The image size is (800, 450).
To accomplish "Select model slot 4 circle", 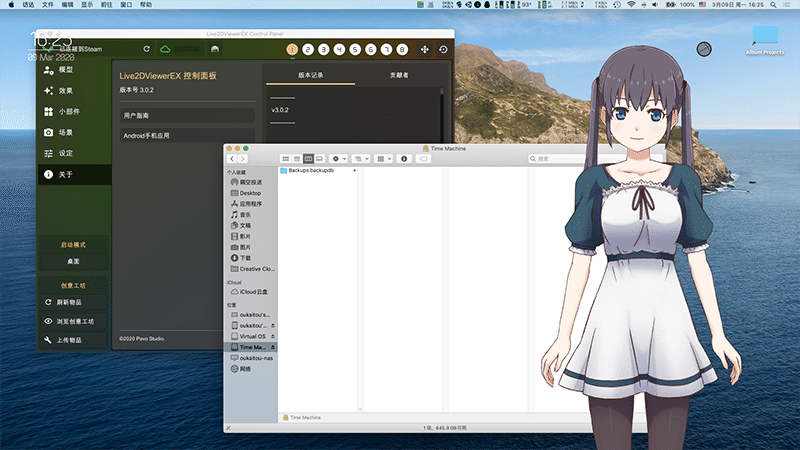I will tap(339, 49).
